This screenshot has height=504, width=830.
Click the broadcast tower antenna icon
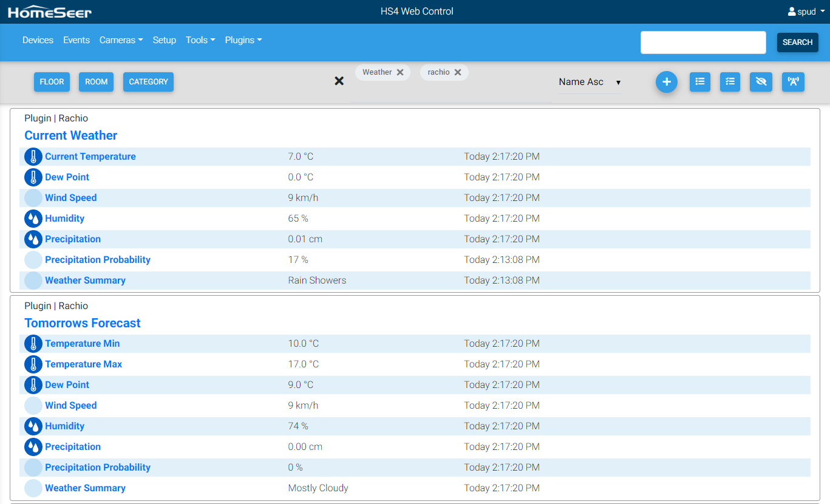[793, 82]
